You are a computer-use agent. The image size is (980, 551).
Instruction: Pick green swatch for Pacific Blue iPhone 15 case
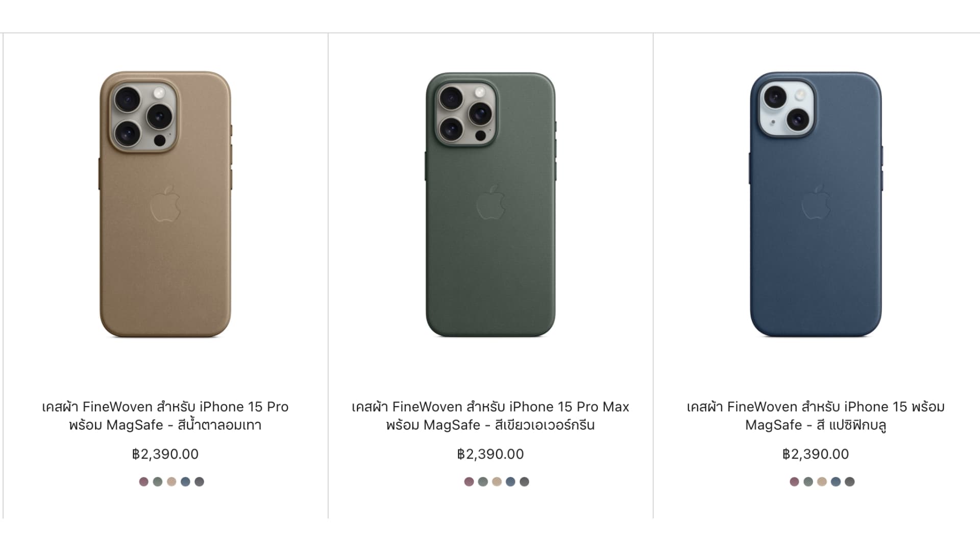click(808, 482)
